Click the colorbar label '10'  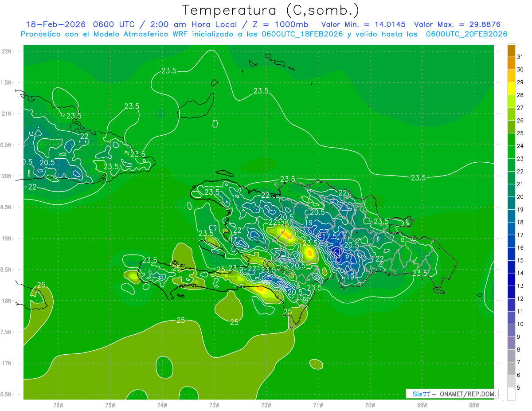(x=520, y=324)
